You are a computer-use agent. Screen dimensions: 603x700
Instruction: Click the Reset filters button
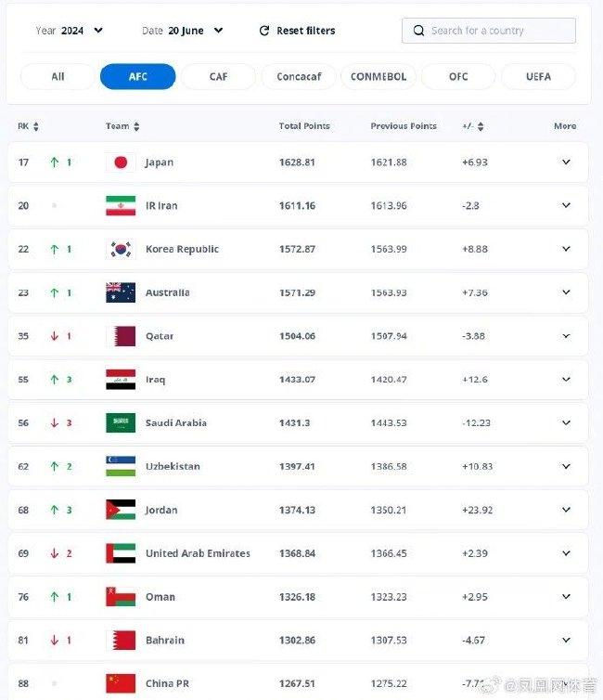(297, 31)
